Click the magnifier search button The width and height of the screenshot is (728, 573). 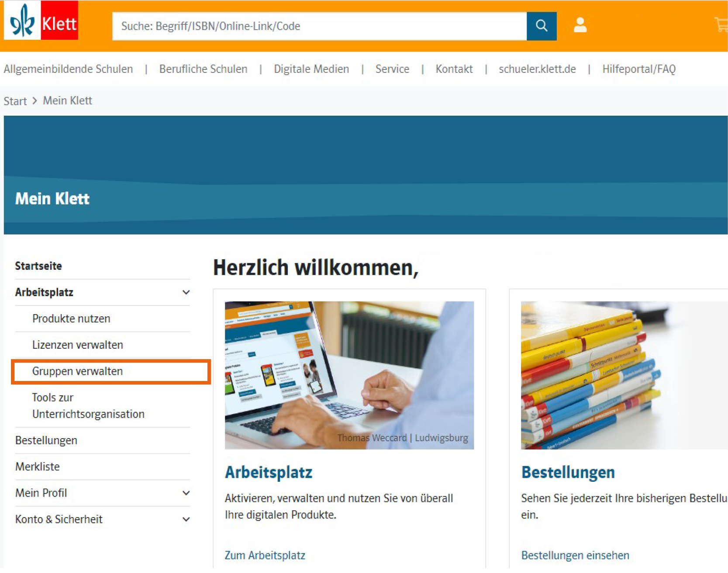pyautogui.click(x=541, y=26)
